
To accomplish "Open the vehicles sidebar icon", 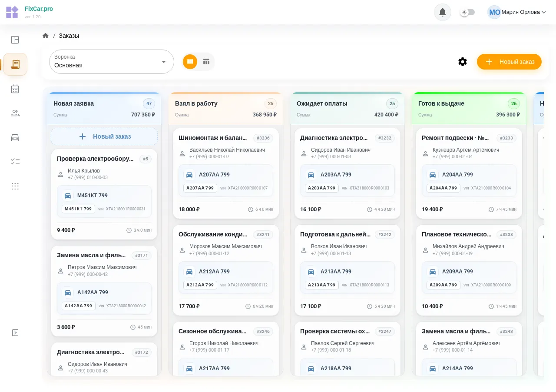I will (15, 137).
